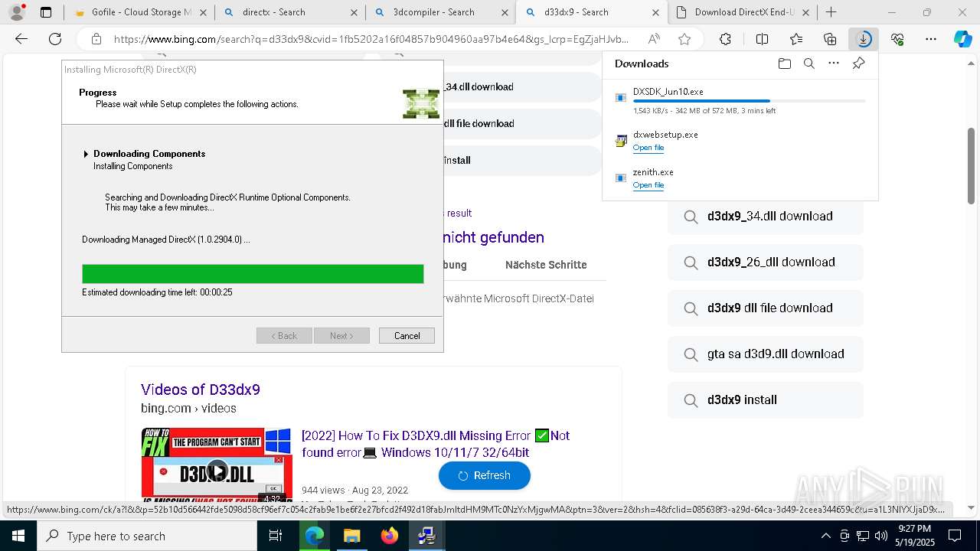Open the Extensions icon

coord(725,39)
